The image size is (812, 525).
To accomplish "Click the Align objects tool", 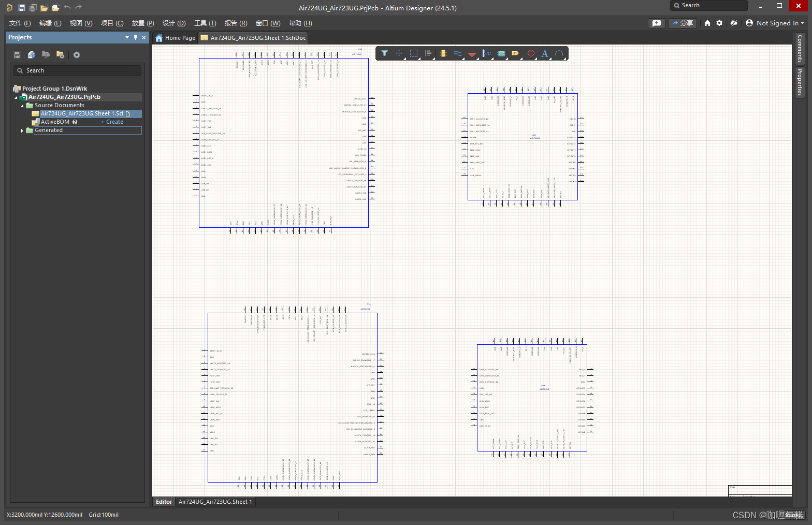I will [428, 53].
